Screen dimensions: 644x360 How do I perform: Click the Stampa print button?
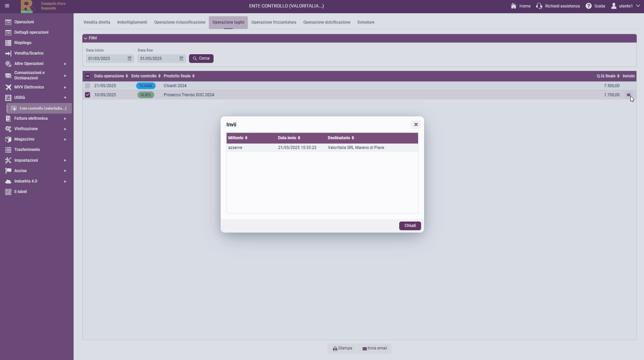[342, 349]
